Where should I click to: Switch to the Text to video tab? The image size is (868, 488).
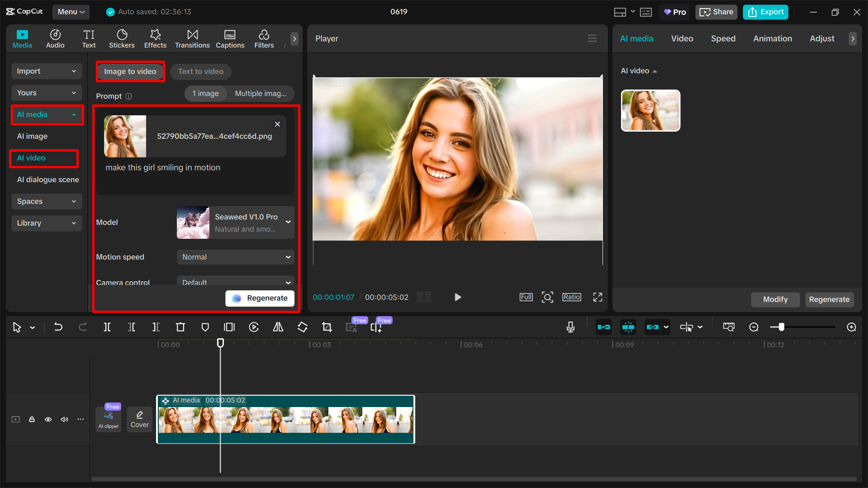(200, 71)
